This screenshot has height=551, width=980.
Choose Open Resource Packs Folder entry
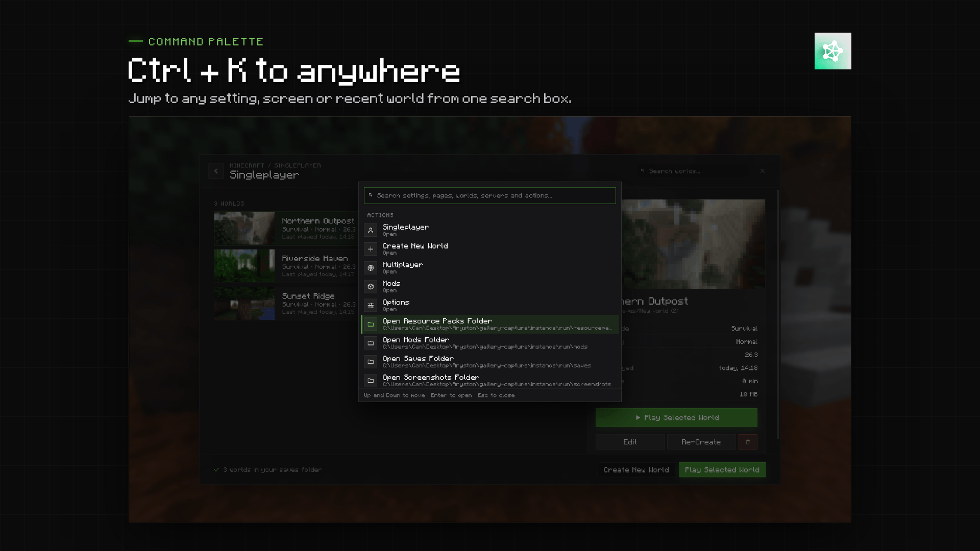[x=489, y=324]
